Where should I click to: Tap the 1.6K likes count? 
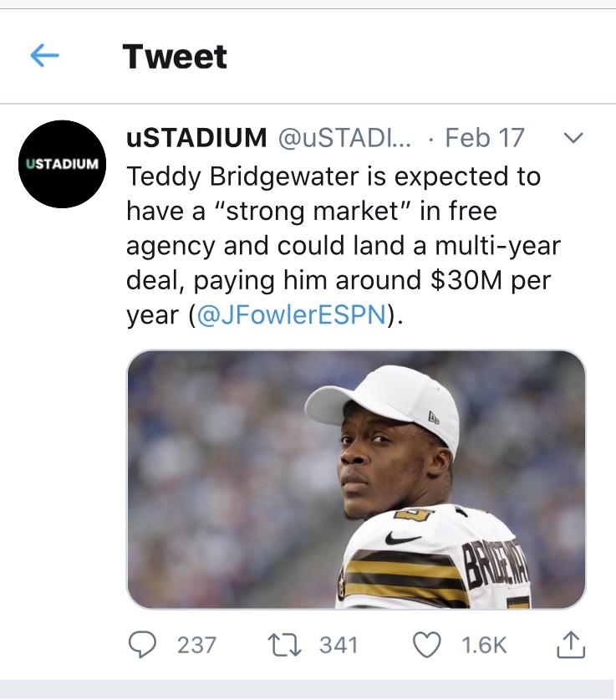484,645
